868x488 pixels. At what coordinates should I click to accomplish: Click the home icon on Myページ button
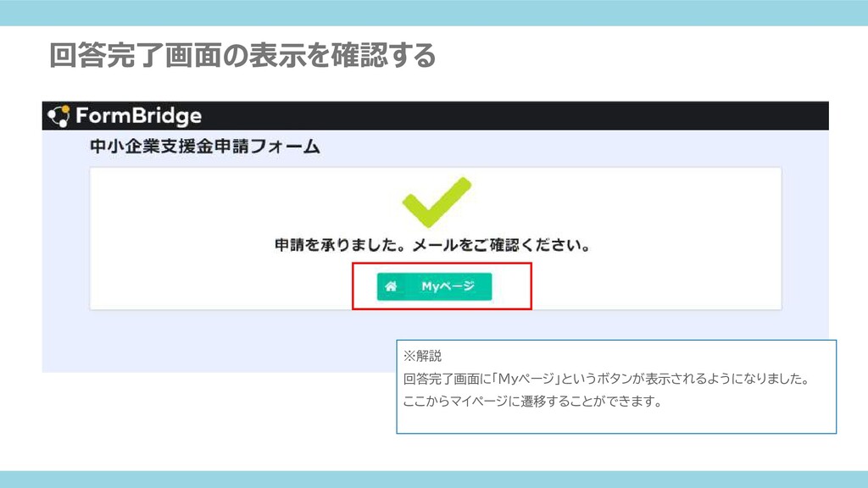(x=391, y=286)
